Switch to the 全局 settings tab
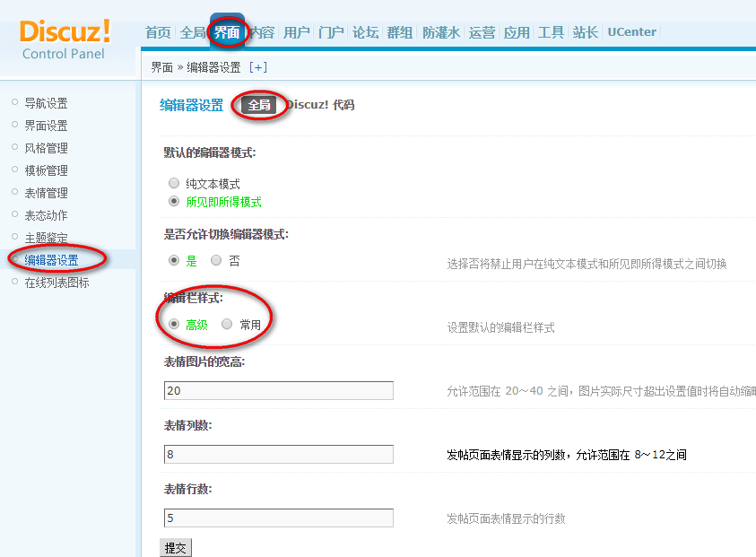The height and width of the screenshot is (557, 756). click(x=259, y=105)
